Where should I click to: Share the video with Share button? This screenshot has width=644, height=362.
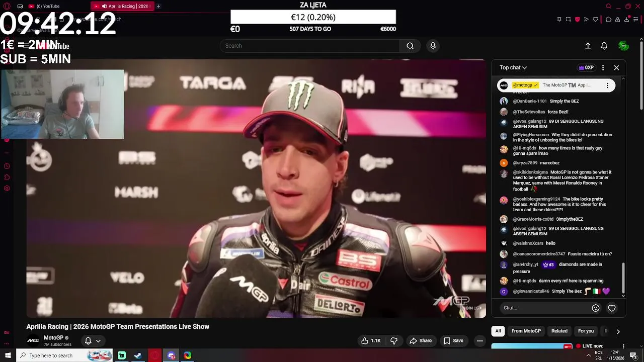pos(421,341)
